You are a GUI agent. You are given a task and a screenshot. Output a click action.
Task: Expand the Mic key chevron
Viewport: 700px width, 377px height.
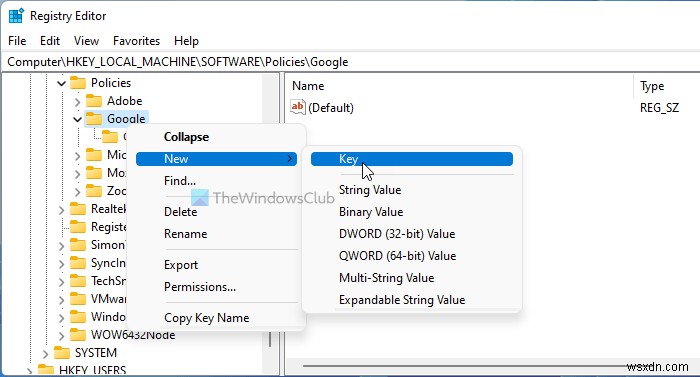pos(78,155)
